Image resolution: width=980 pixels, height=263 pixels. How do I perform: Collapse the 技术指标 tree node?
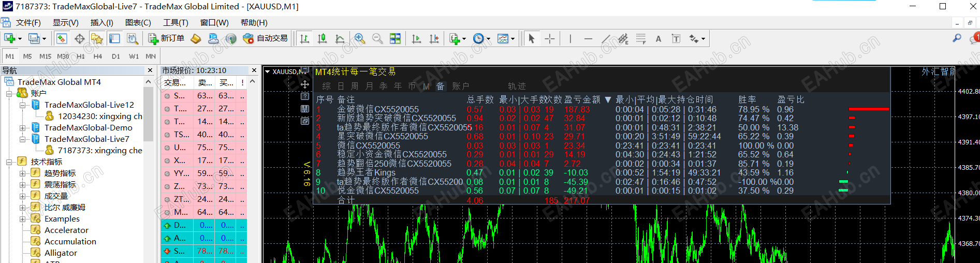click(9, 162)
